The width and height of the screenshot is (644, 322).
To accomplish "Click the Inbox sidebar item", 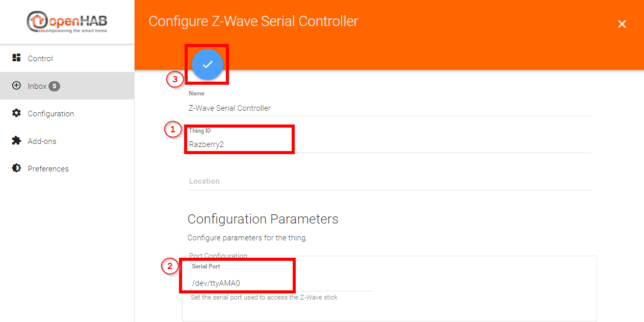I will pyautogui.click(x=38, y=85).
